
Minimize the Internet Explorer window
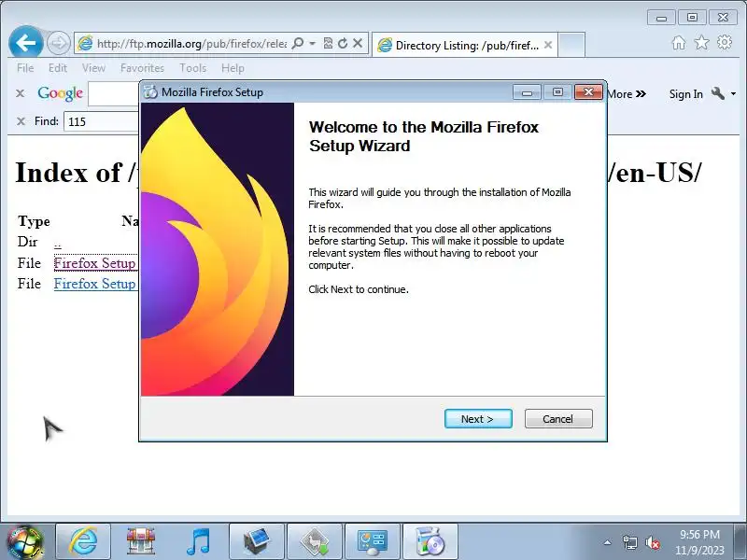[x=661, y=18]
